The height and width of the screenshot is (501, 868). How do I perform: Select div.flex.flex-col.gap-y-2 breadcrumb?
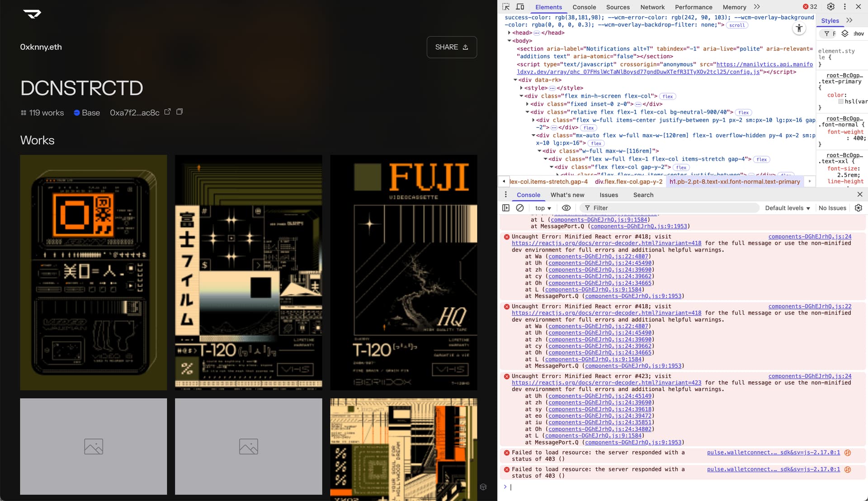pos(628,182)
